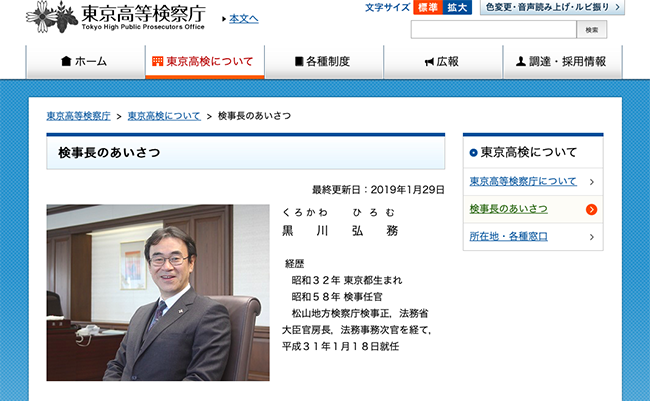
Task: Go to 東京高等検察庁 breadcrumb link
Action: pos(78,116)
